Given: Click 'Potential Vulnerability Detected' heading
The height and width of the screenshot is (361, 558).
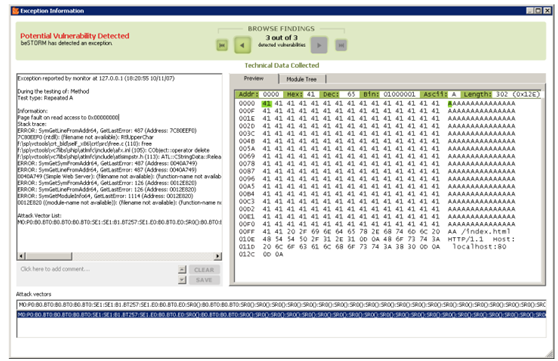Looking at the screenshot, I should click(x=75, y=36).
